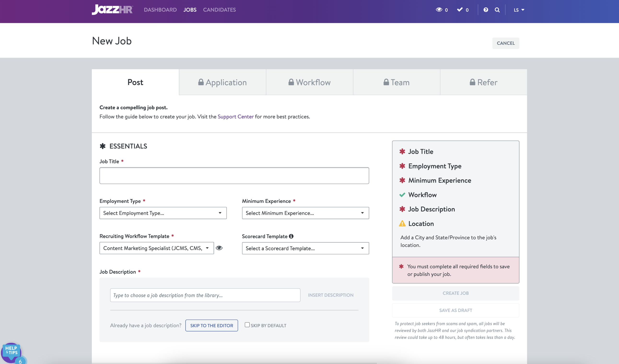This screenshot has height=364, width=619.
Task: Open the Employment Type dropdown
Action: pyautogui.click(x=163, y=213)
